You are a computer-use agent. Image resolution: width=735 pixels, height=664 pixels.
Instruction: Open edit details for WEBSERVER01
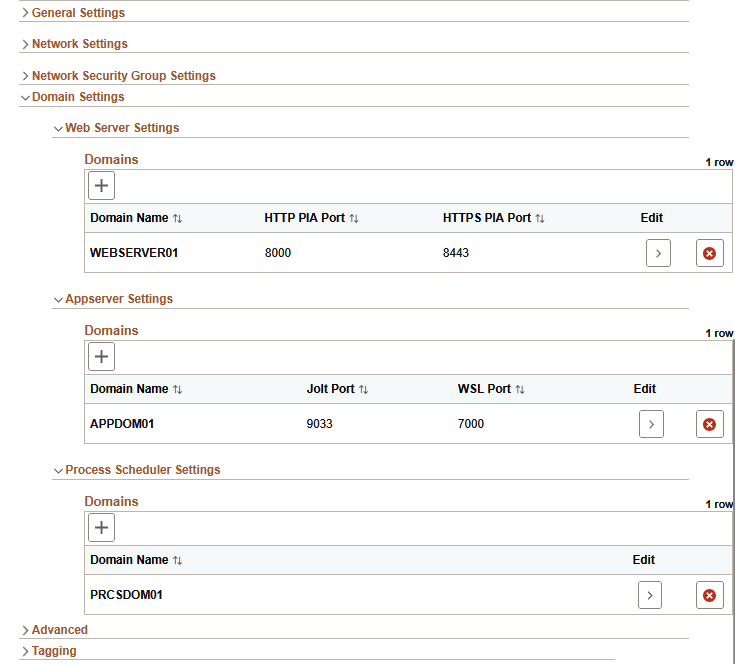coord(658,253)
